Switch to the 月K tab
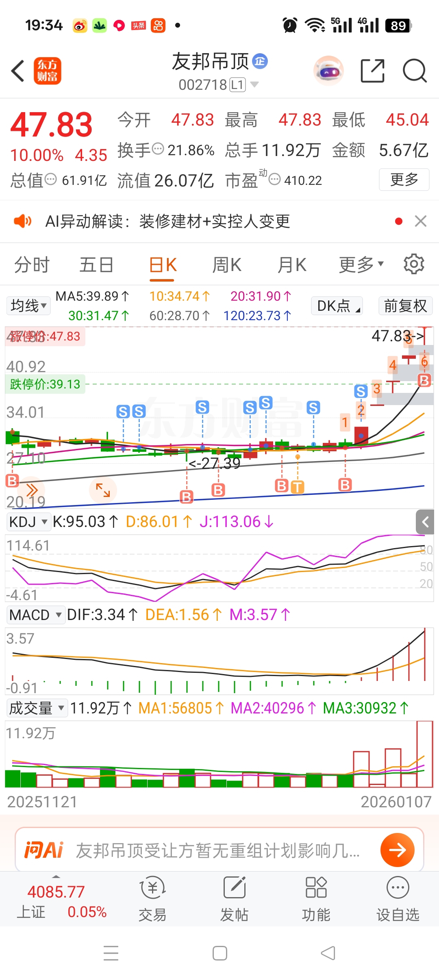 (x=291, y=265)
